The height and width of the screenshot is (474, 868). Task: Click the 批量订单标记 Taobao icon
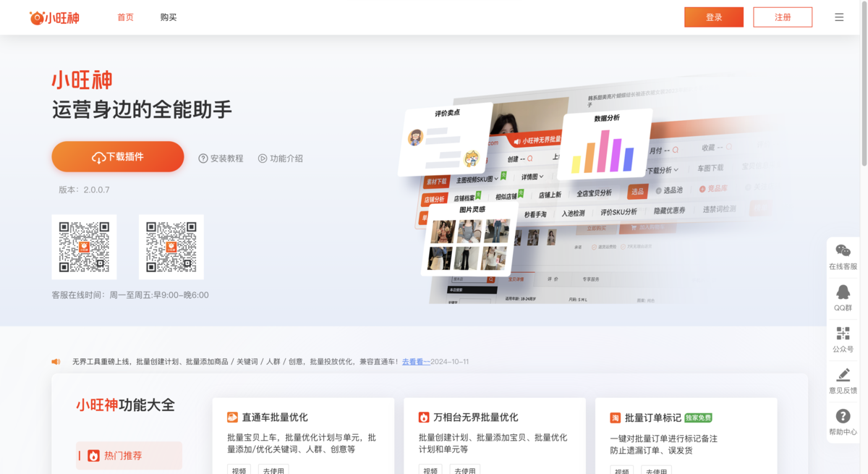pos(616,418)
